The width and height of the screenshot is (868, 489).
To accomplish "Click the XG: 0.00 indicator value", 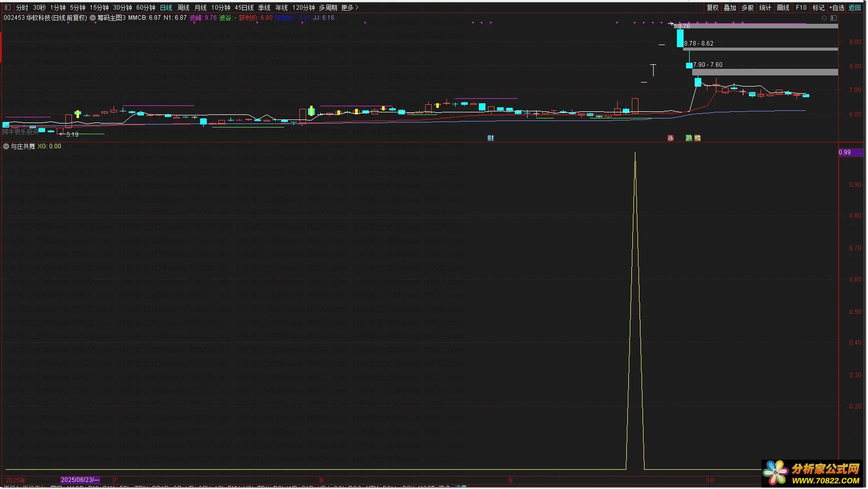I will coord(50,146).
